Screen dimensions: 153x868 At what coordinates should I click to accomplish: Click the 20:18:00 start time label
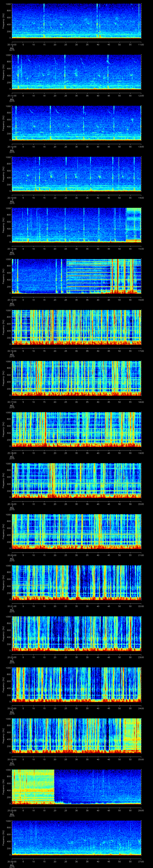[12, 453]
